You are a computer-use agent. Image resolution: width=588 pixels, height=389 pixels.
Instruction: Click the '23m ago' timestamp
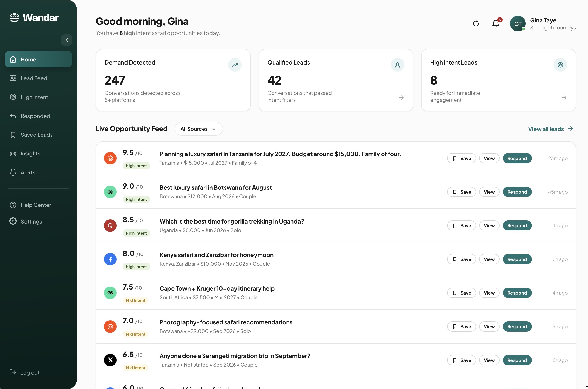(558, 158)
